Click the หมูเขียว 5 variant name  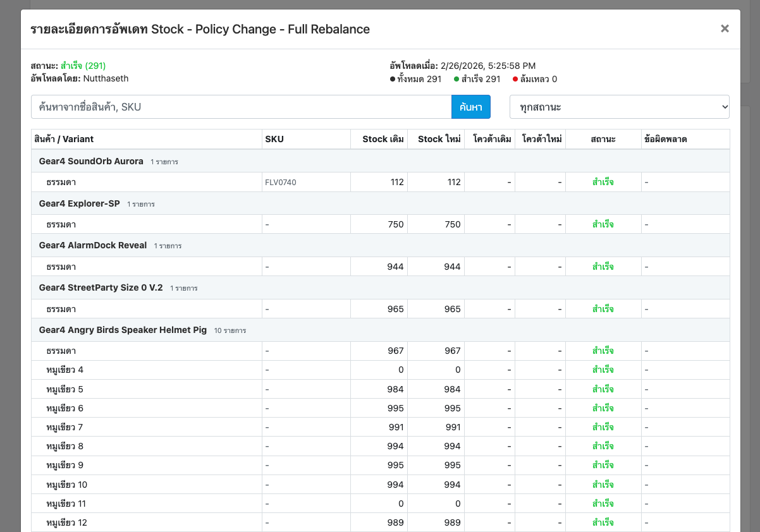point(65,389)
